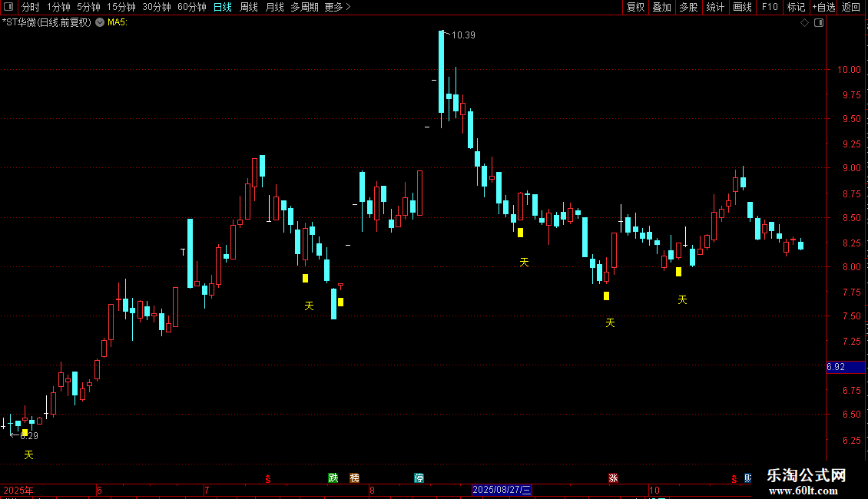Switch to 分时 intraday view
Image resolution: width=868 pixels, height=499 pixels.
(x=31, y=7)
